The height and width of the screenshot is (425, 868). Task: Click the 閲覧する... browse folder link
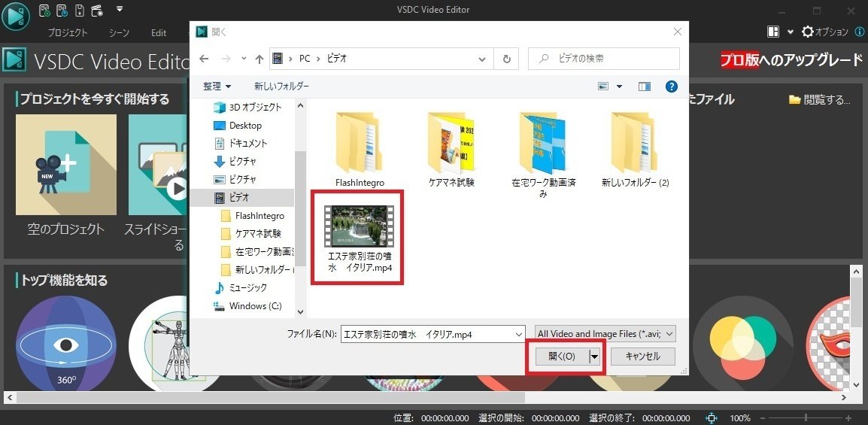coord(820,99)
